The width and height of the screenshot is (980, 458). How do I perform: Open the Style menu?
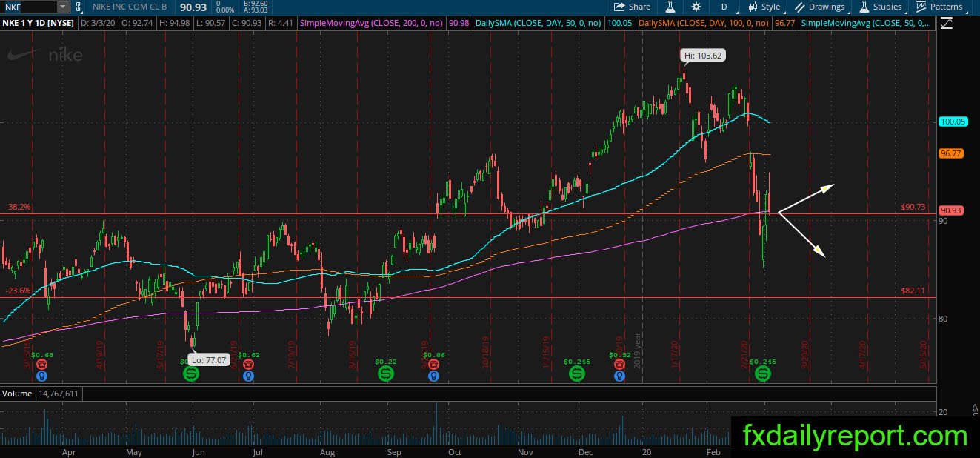pos(764,7)
